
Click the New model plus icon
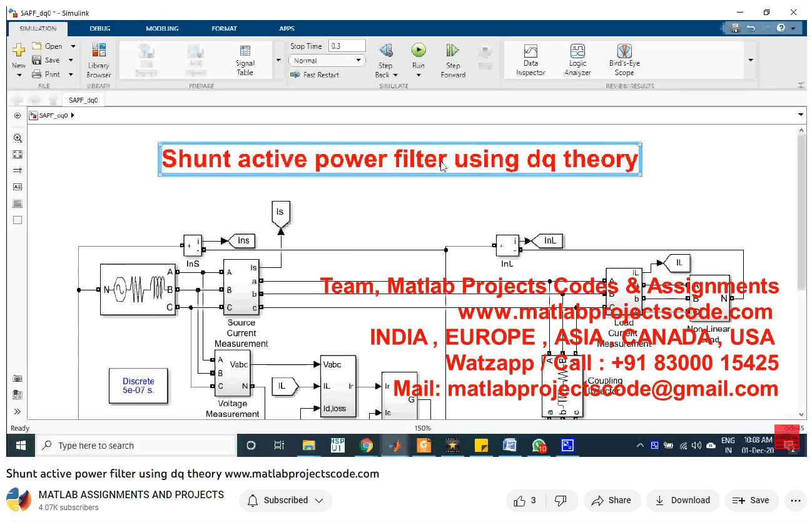tap(19, 50)
